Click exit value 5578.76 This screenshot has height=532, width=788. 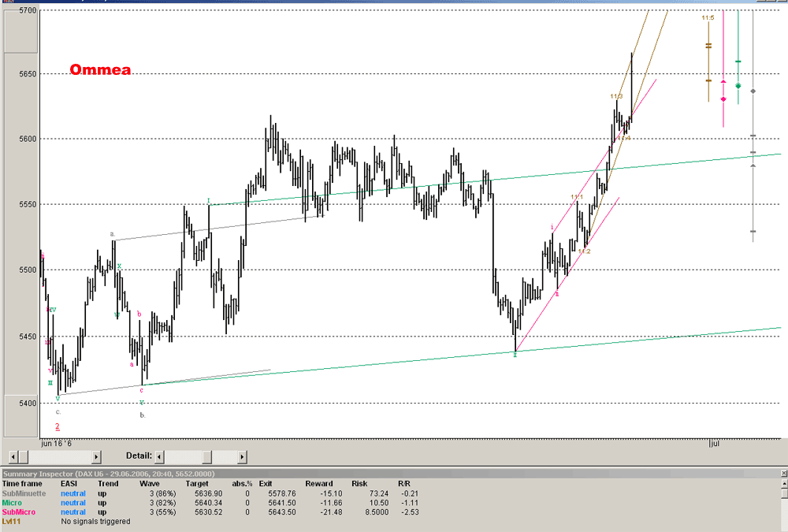(x=282, y=494)
